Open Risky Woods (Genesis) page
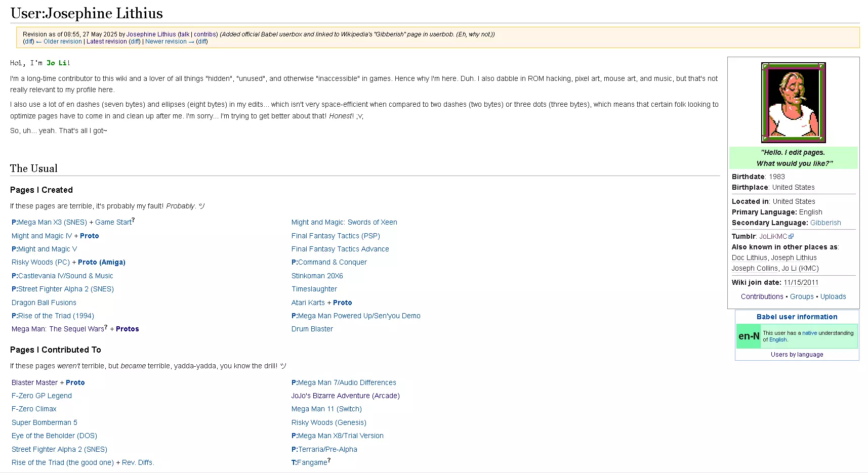The image size is (868, 473). (328, 422)
